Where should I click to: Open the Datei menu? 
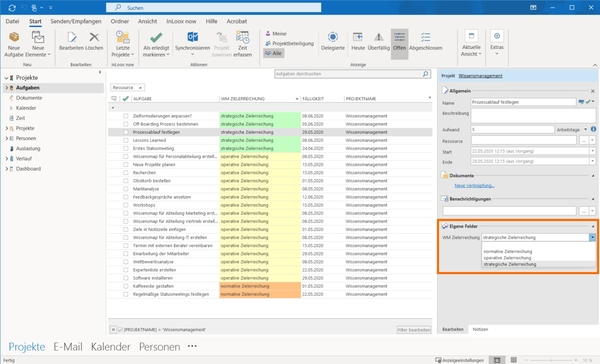[x=12, y=21]
